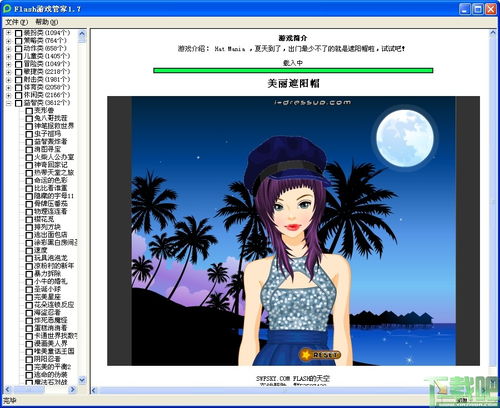
Task: Click the game list scroll-up arrow
Action: click(x=82, y=33)
